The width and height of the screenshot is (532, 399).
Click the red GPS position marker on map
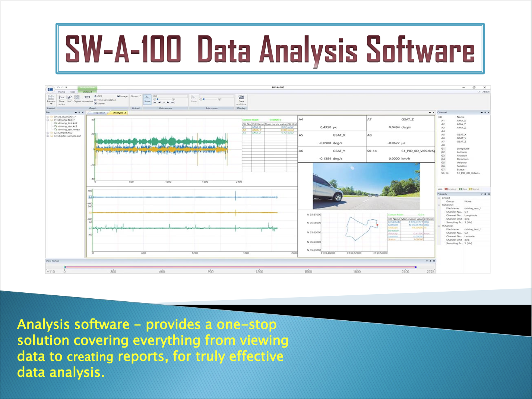(377, 225)
